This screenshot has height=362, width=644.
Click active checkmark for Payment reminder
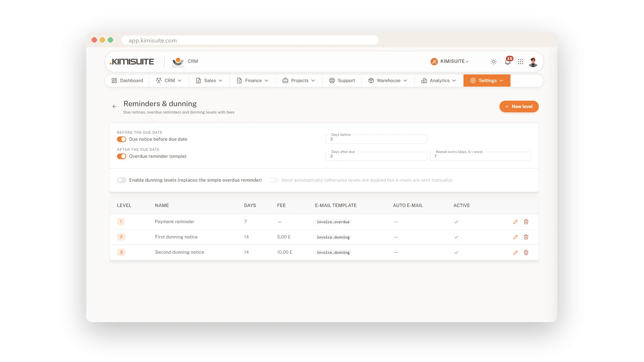456,222
